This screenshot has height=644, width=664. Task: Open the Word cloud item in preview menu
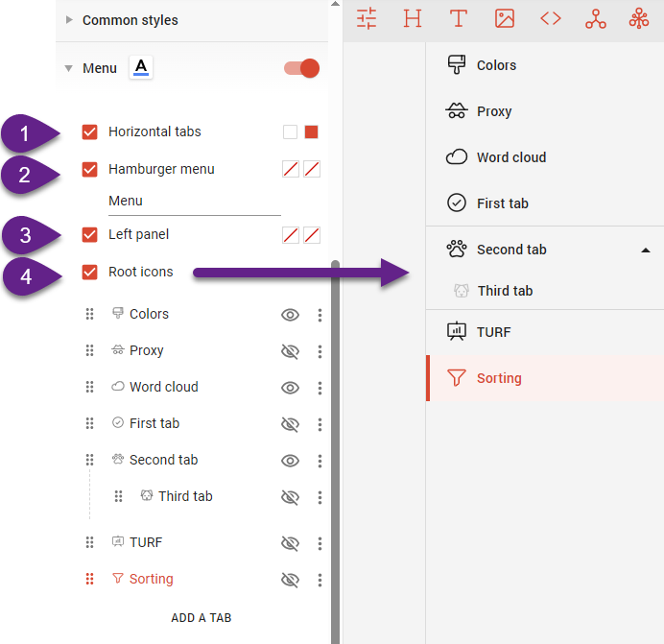coord(510,157)
